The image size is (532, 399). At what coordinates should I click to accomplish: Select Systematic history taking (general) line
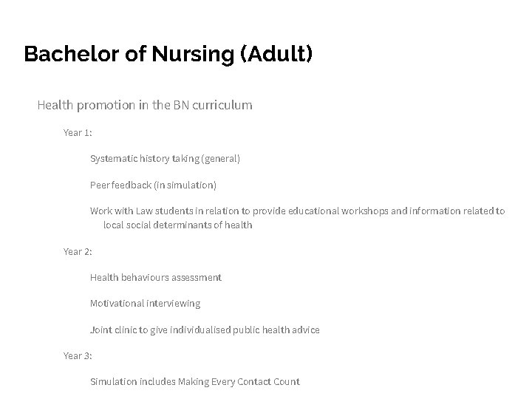(165, 159)
